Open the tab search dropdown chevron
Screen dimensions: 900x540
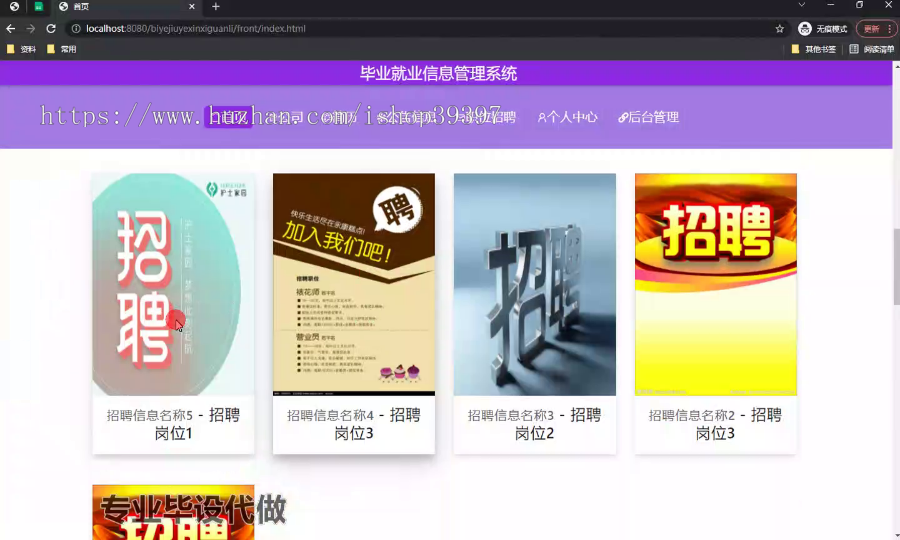[x=802, y=5]
